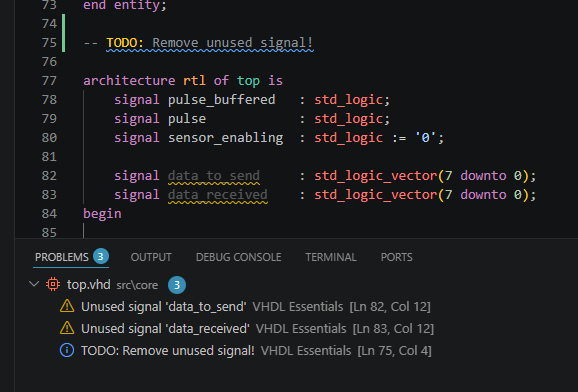
Task: Click warning icon for 'data_received' problem
Action: tap(67, 328)
